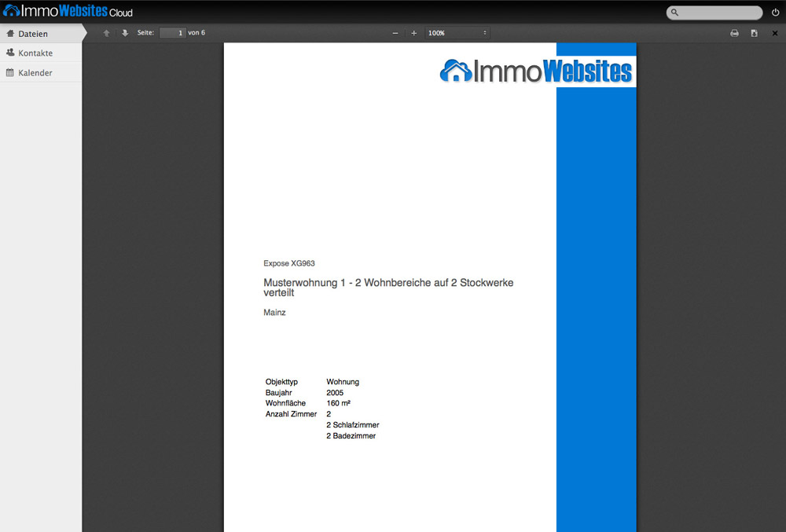Click the '2 Schlafzimmer' text
Viewport: 786px width, 532px height.
click(x=353, y=425)
